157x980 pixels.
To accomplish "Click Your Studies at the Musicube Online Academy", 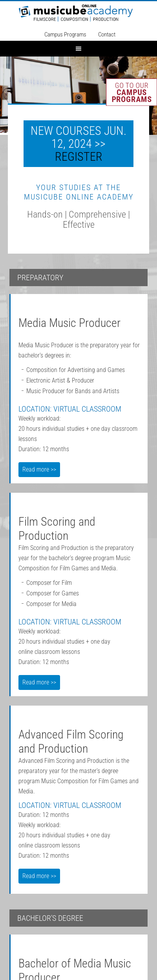I will pyautogui.click(x=78, y=192).
